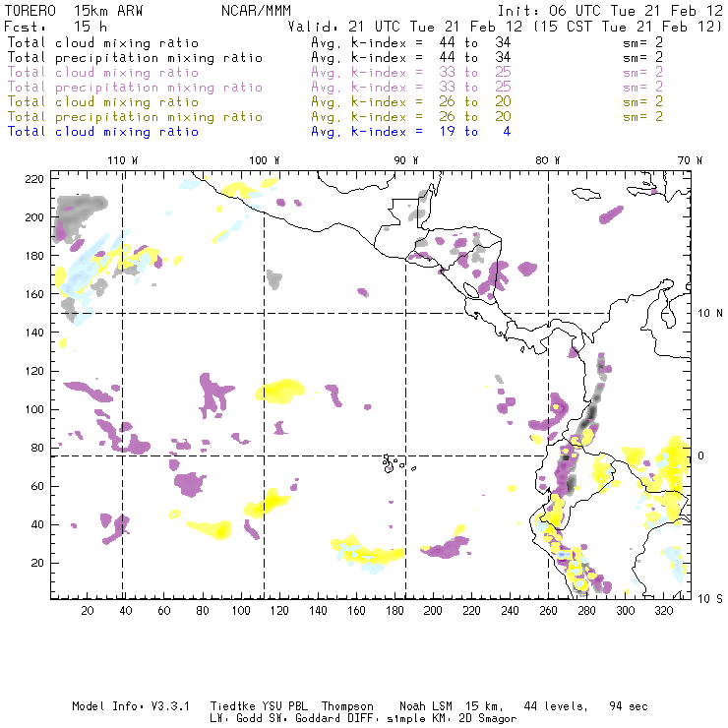Click the '320' horizontal axis tick label

pyautogui.click(x=663, y=611)
